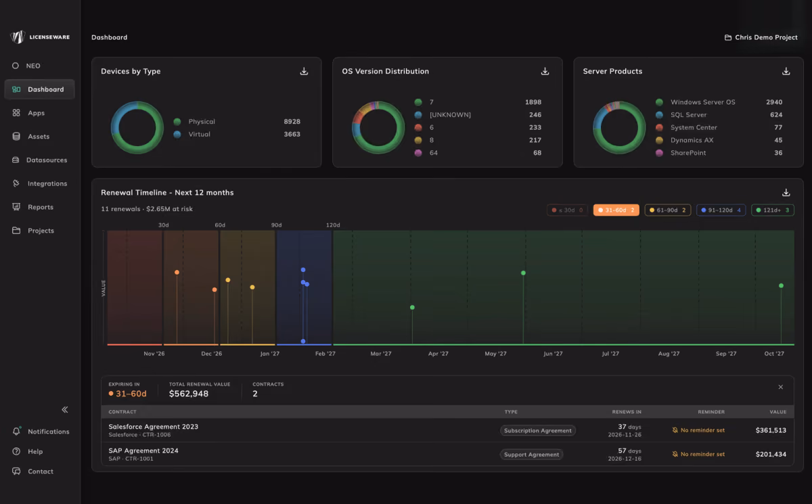This screenshot has height=504, width=812.
Task: Click the second orange renewal marker near Dec '26
Action: [215, 290]
